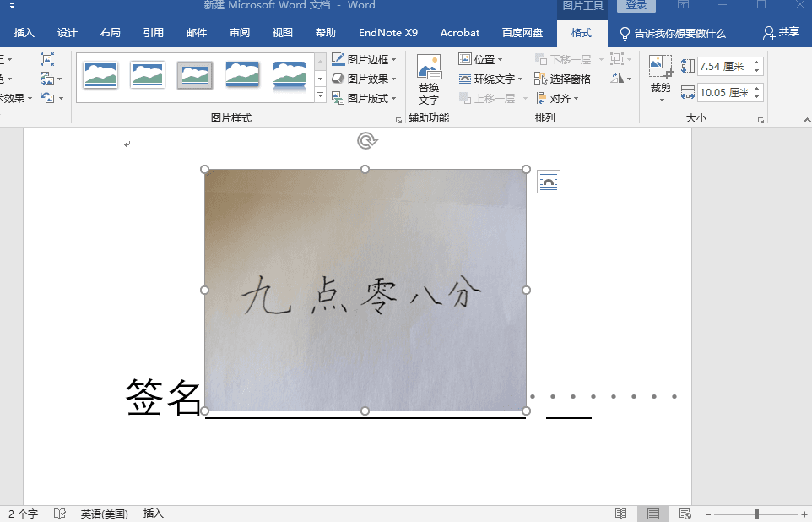This screenshot has height=522, width=812.
Task: Click the shape width icon
Action: 688,93
